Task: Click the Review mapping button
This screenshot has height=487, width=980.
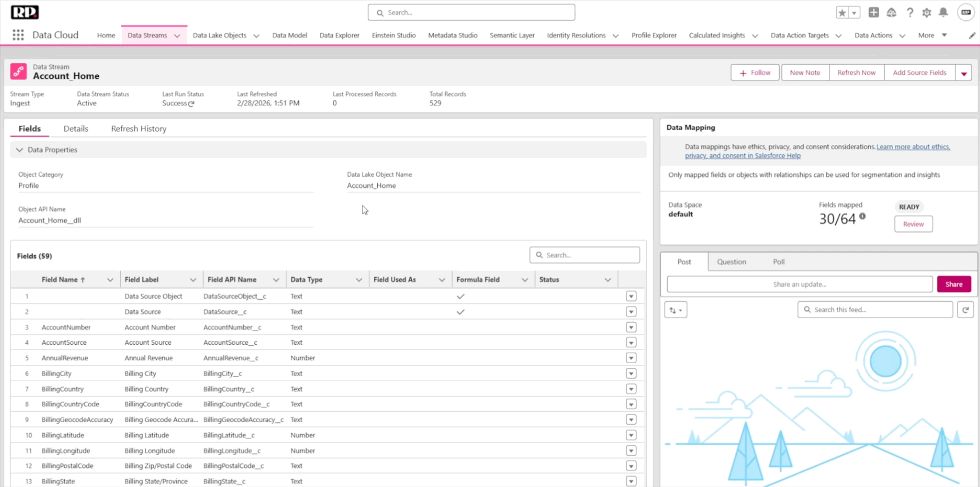Action: pyautogui.click(x=913, y=224)
